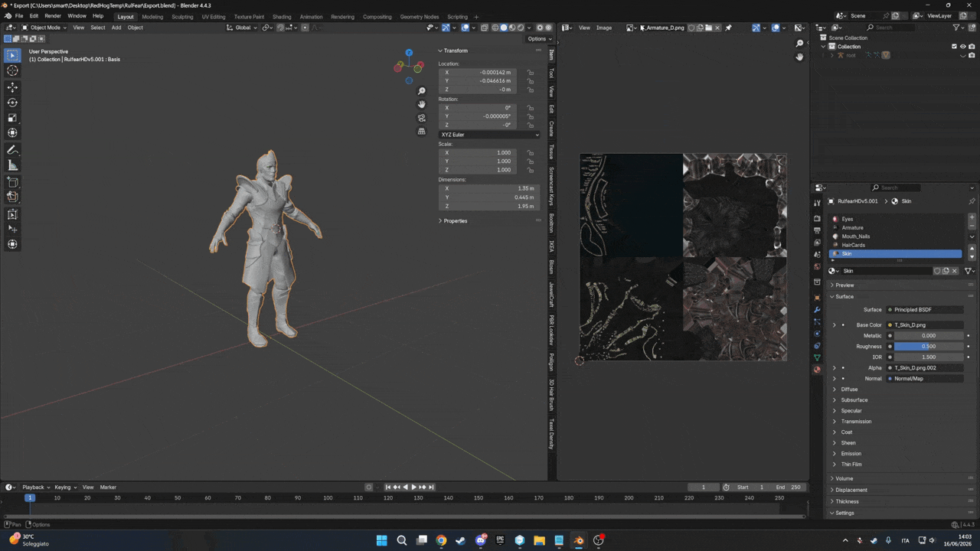
Task: Open the Add menu in the viewport header
Action: pos(116,28)
